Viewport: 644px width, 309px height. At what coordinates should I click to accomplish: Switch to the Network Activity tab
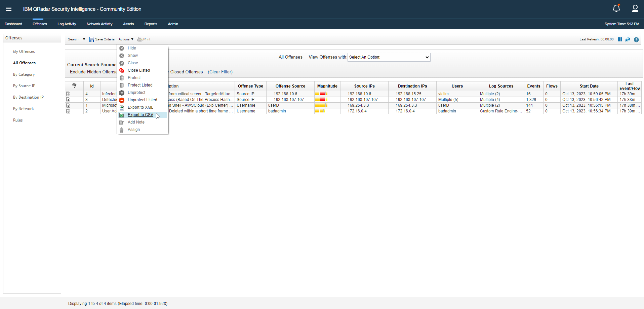99,24
